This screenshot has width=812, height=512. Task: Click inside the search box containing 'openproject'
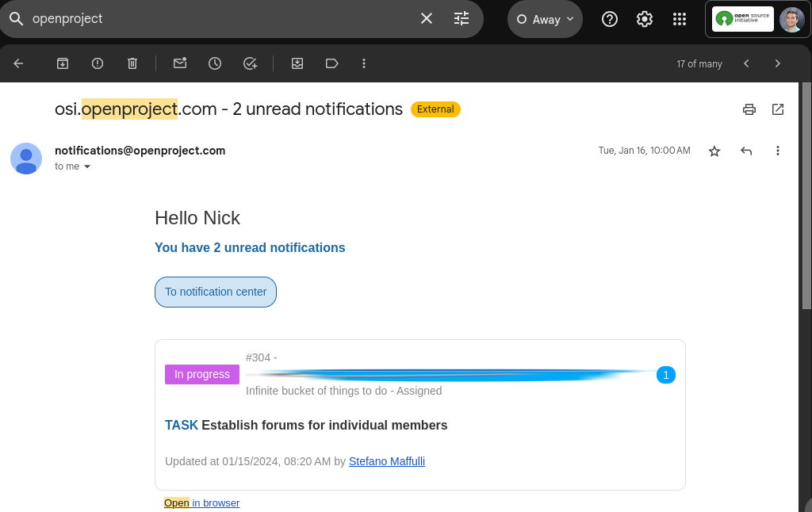[222, 18]
